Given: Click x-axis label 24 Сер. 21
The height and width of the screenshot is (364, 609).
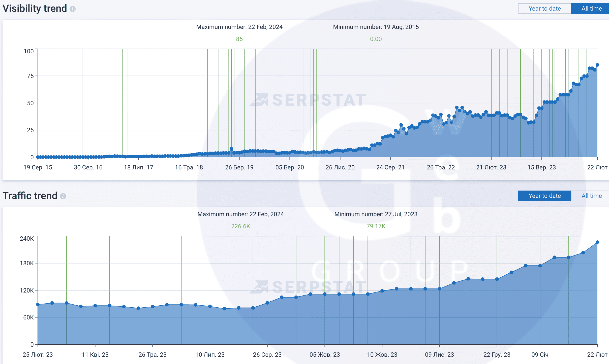Looking at the screenshot, I should coord(390,167).
